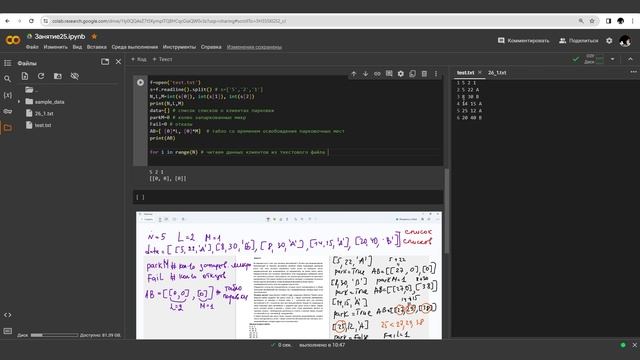Click the Изменения сохранены link
The height and width of the screenshot is (360, 640).
[254, 47]
